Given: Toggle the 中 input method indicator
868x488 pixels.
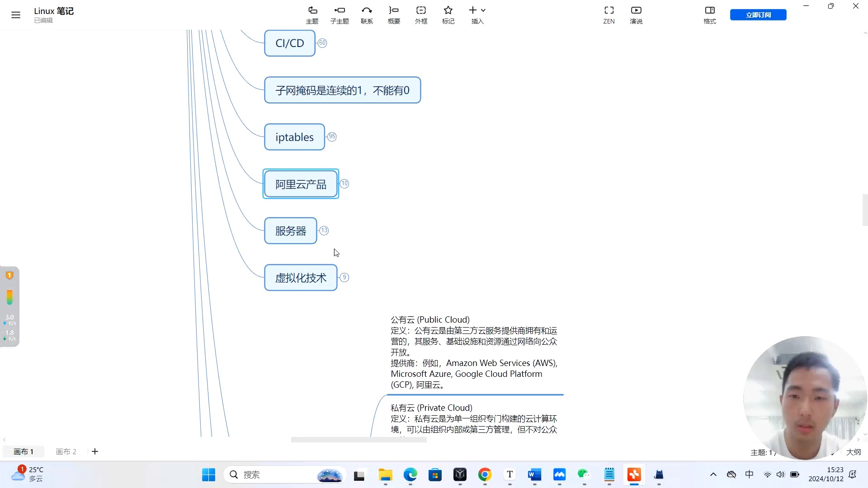Looking at the screenshot, I should tap(749, 474).
